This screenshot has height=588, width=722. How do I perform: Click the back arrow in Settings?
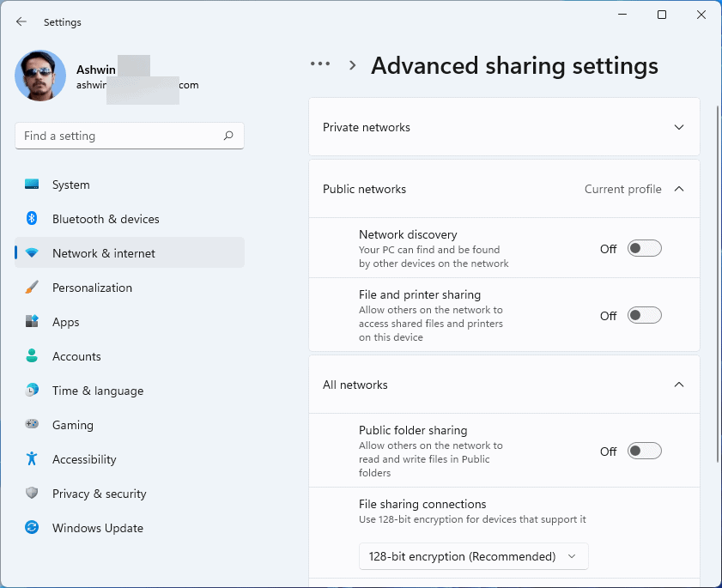21,21
